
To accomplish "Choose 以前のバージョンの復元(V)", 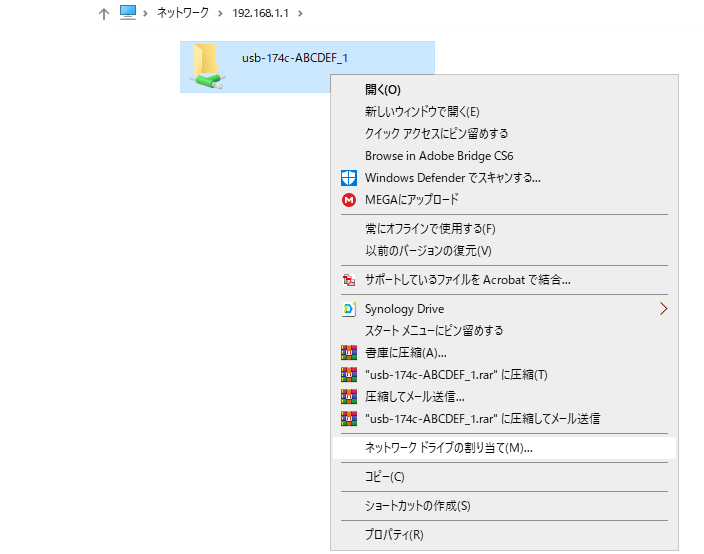I will pos(504,251).
